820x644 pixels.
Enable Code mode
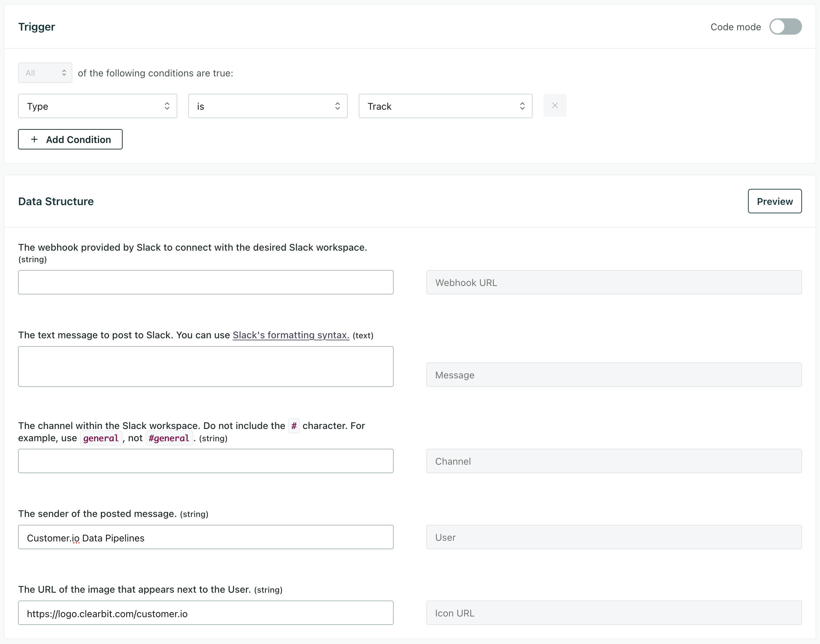[785, 26]
